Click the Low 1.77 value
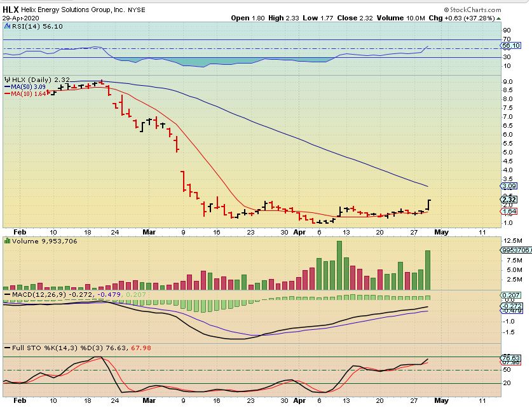 point(318,18)
